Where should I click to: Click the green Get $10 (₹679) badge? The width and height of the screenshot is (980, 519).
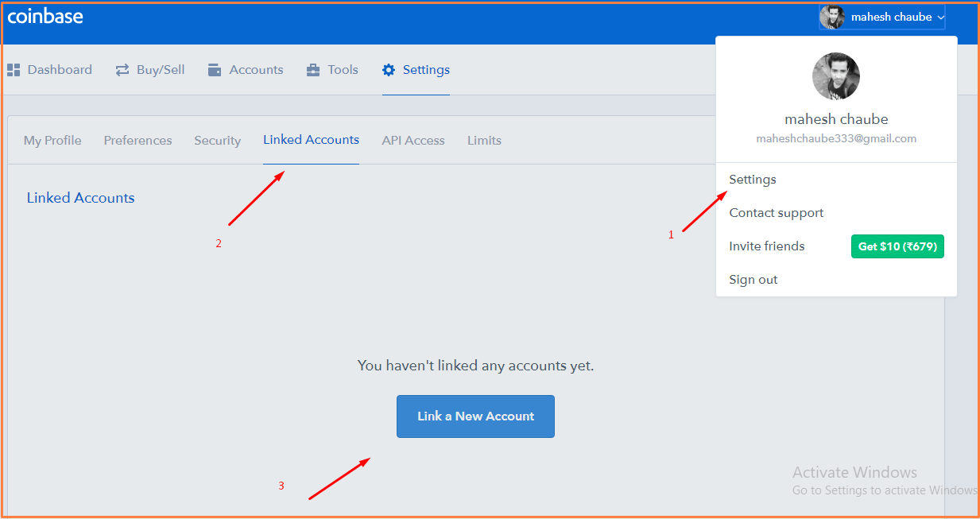click(897, 246)
